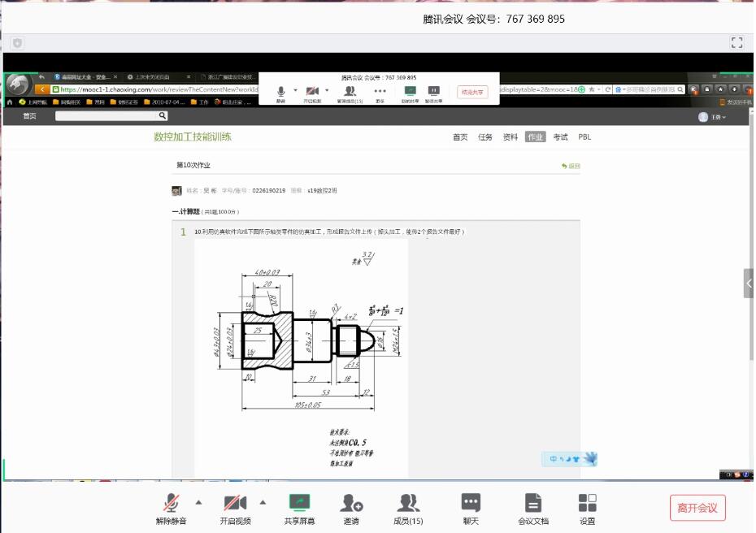The width and height of the screenshot is (756, 533).
Task: Toggle fullscreen icon at top right
Action: point(736,42)
